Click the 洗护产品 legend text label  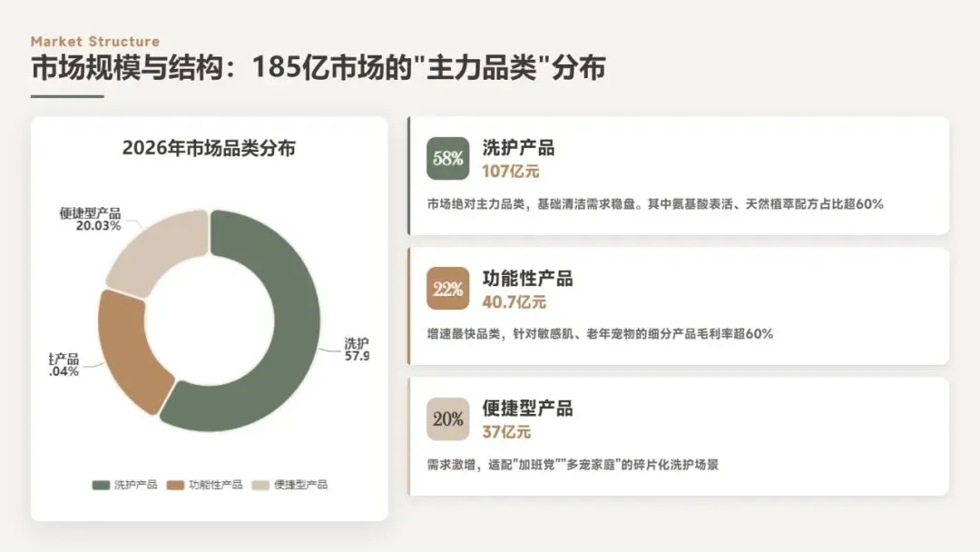(x=135, y=485)
